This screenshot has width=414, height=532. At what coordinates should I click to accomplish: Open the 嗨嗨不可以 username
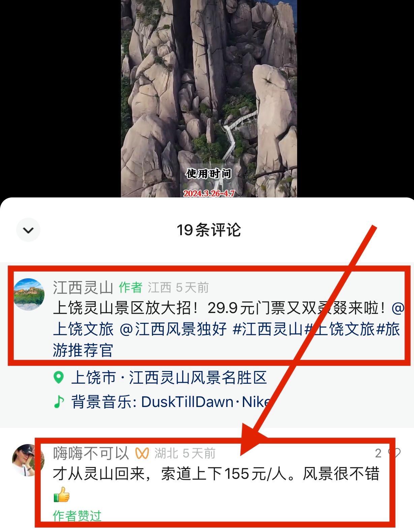[91, 453]
